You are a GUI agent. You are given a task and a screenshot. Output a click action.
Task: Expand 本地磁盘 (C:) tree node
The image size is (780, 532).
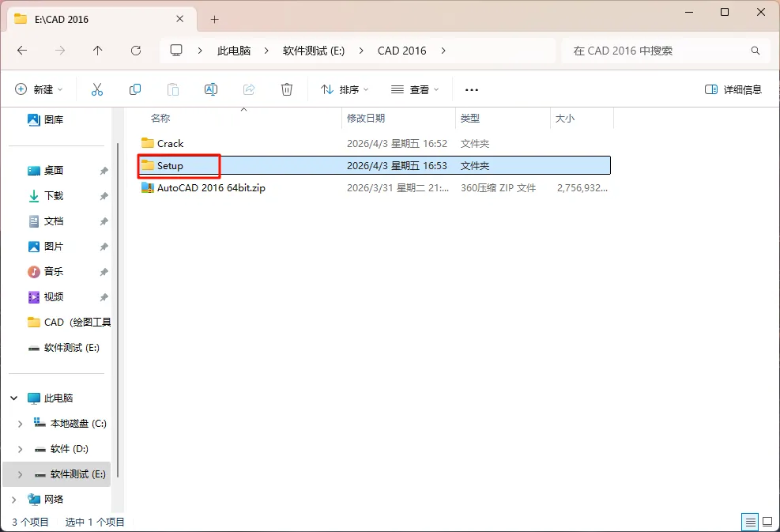tap(20, 424)
